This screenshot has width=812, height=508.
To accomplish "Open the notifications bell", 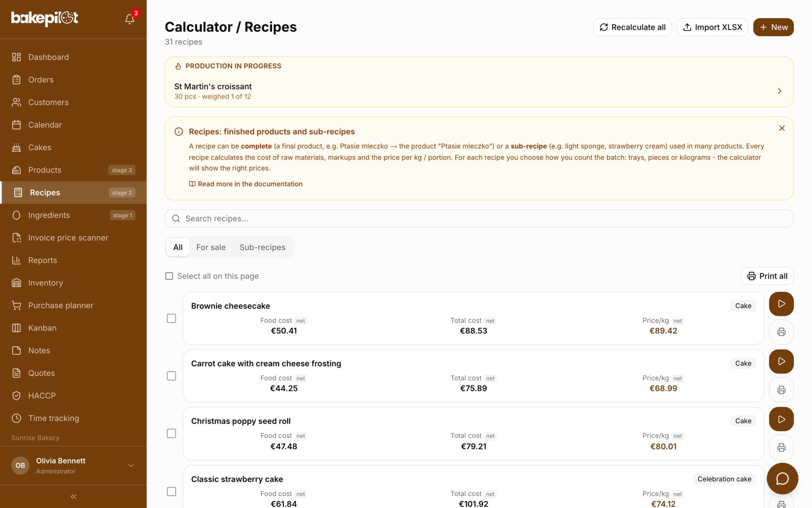I will [x=130, y=19].
